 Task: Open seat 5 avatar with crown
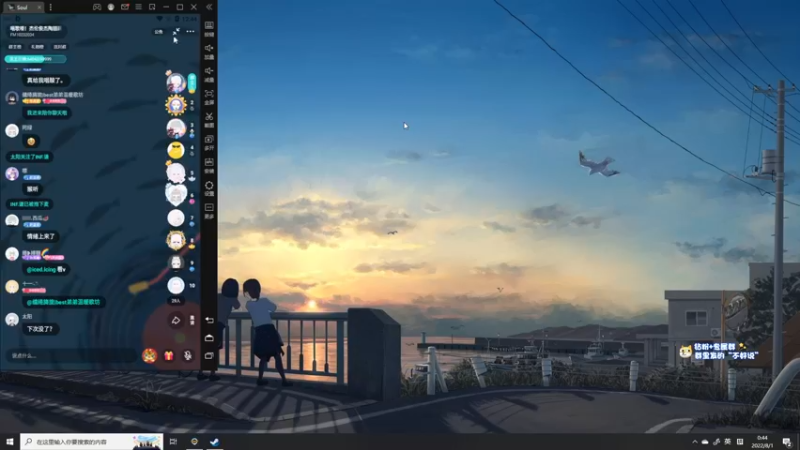coord(176,172)
